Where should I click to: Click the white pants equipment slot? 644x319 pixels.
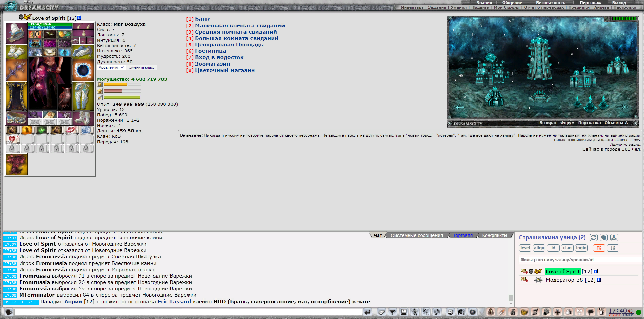[83, 96]
